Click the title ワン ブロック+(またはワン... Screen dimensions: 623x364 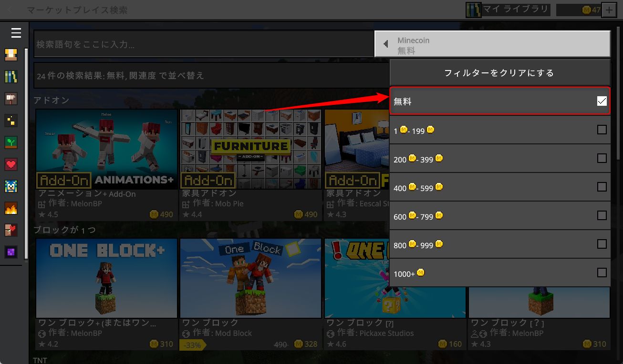point(97,323)
